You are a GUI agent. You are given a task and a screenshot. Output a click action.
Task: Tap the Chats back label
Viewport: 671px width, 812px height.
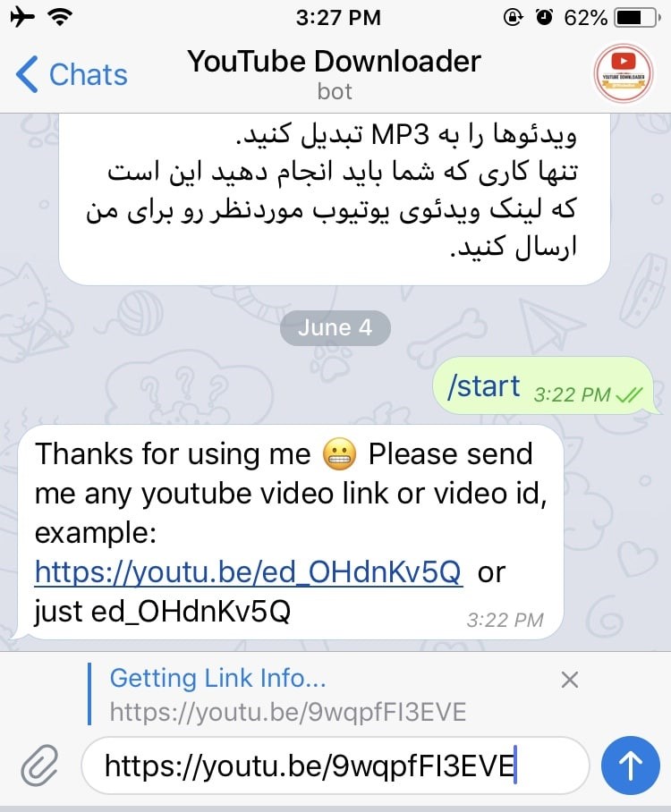coord(88,74)
